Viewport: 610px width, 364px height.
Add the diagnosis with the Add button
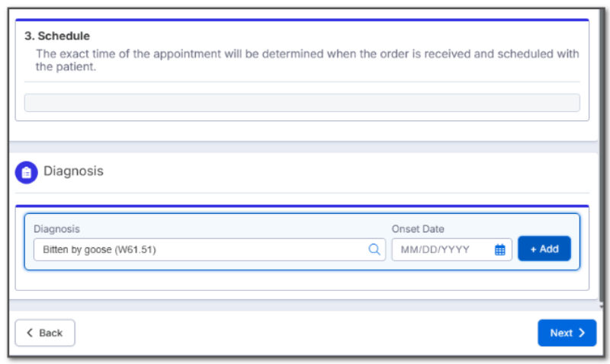544,248
